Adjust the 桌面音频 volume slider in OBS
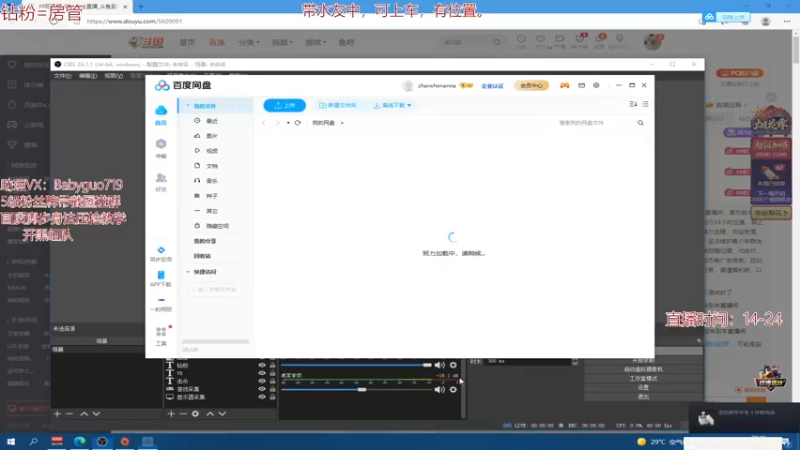Viewport: 800px width, 450px height. [x=356, y=389]
